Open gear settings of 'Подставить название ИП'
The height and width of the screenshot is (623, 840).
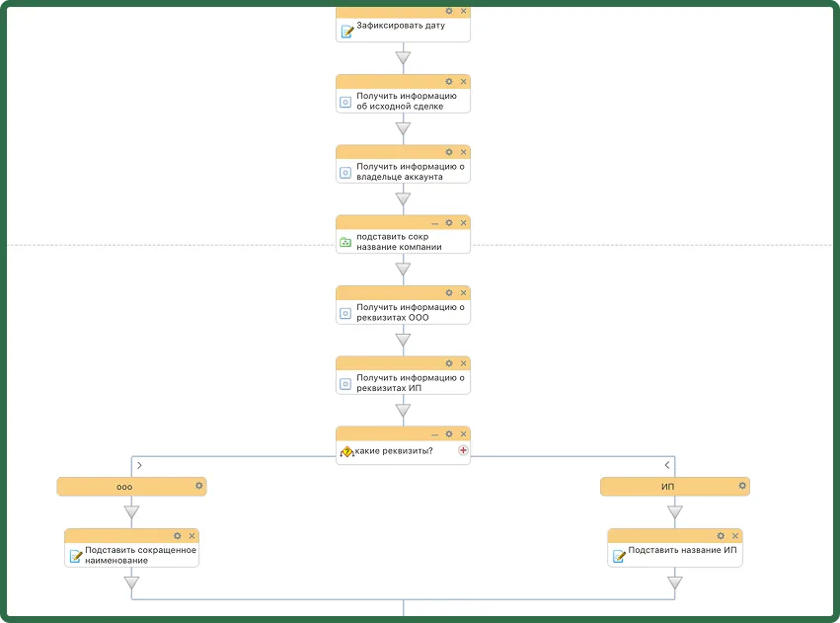pos(721,536)
